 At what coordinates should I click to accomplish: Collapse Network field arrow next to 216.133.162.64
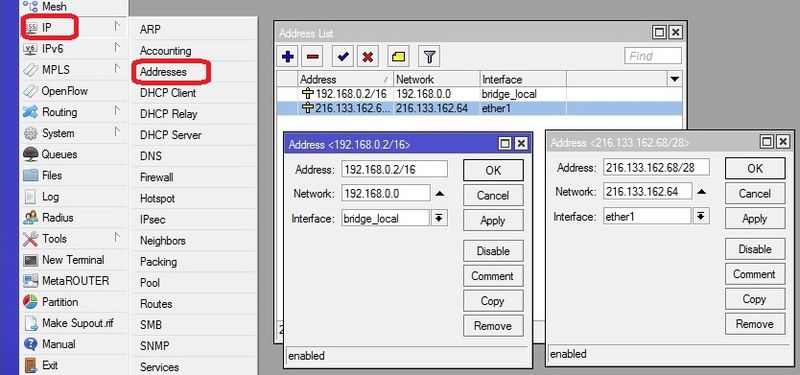(x=702, y=192)
